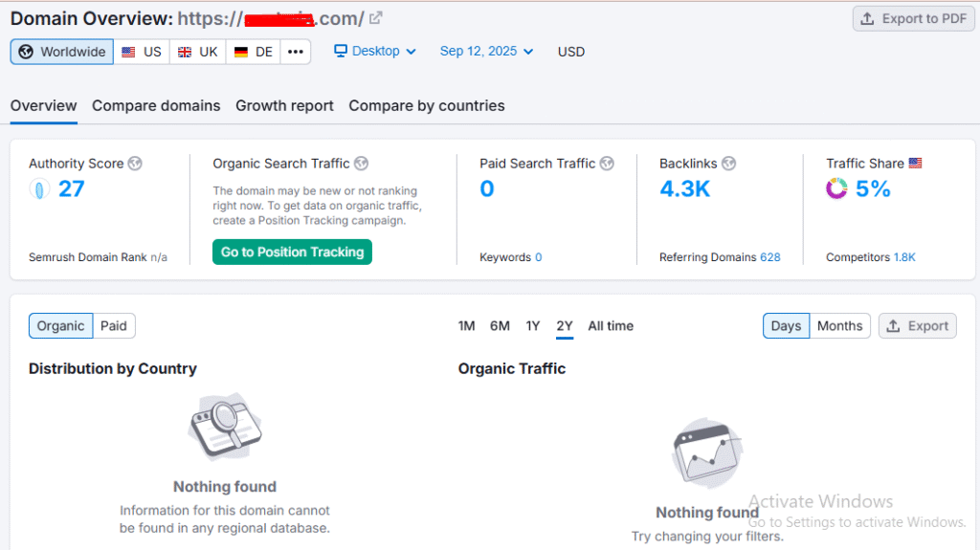Screen dimensions: 980x550
Task: Click the Authority Score gauge icon
Action: 39,189
